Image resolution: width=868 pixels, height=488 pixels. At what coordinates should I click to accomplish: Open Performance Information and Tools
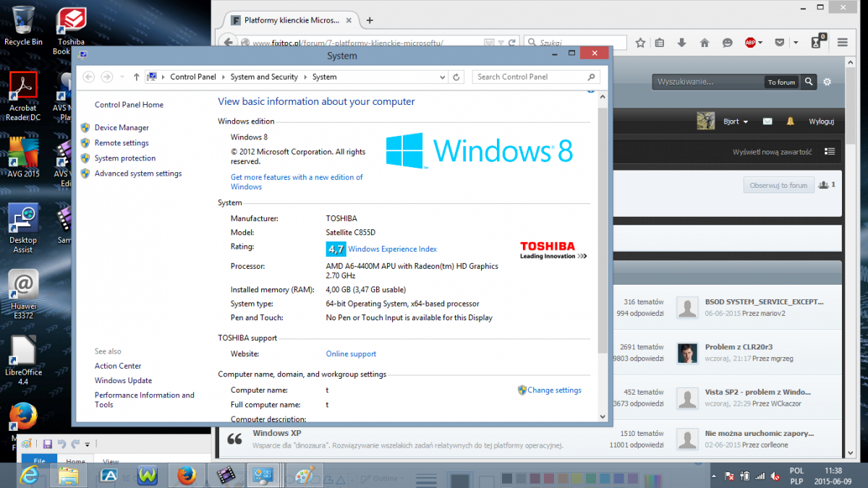tap(144, 400)
